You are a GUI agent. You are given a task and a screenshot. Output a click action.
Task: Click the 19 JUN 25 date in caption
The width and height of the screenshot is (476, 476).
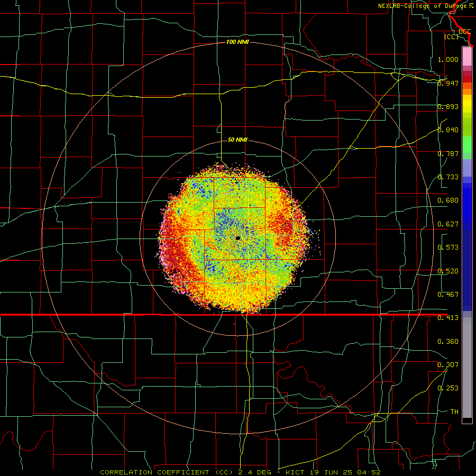tap(330, 472)
